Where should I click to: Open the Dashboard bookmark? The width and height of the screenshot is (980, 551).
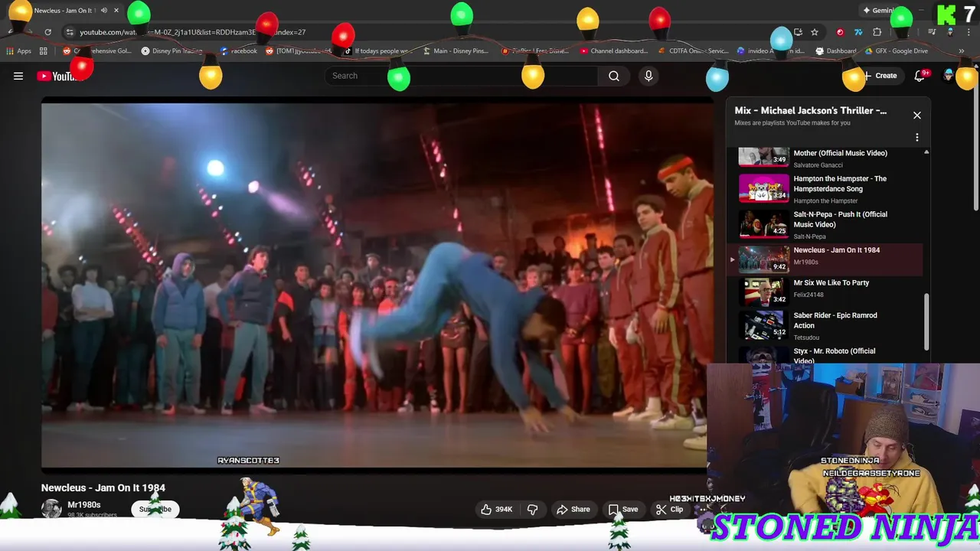coord(836,51)
